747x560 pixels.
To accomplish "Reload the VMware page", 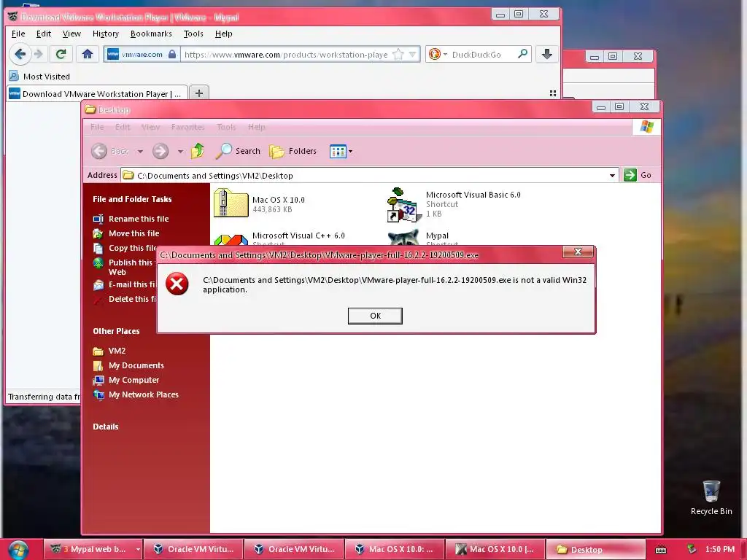I will click(x=61, y=54).
